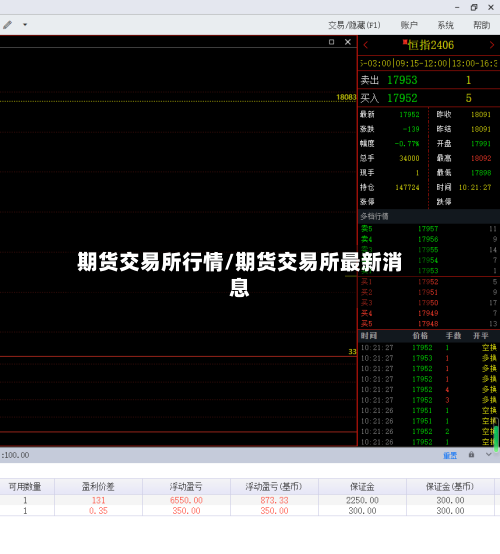Open the 系统 menu

[446, 25]
